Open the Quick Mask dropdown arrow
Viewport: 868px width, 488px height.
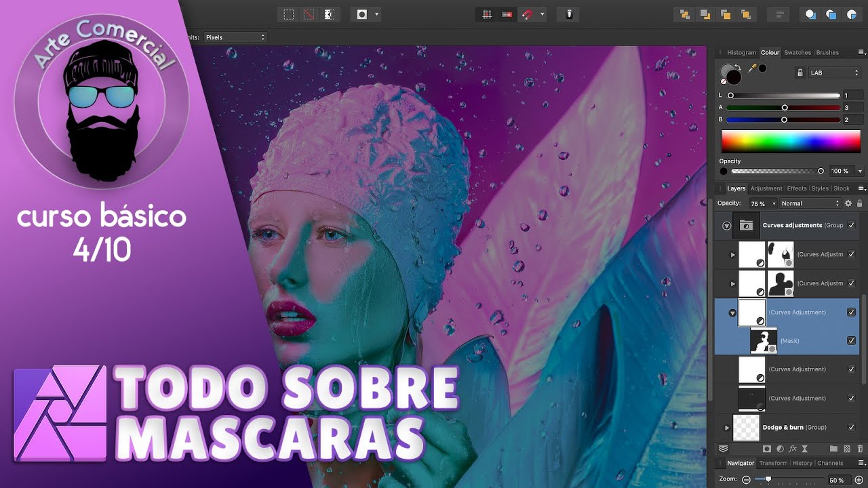(376, 14)
